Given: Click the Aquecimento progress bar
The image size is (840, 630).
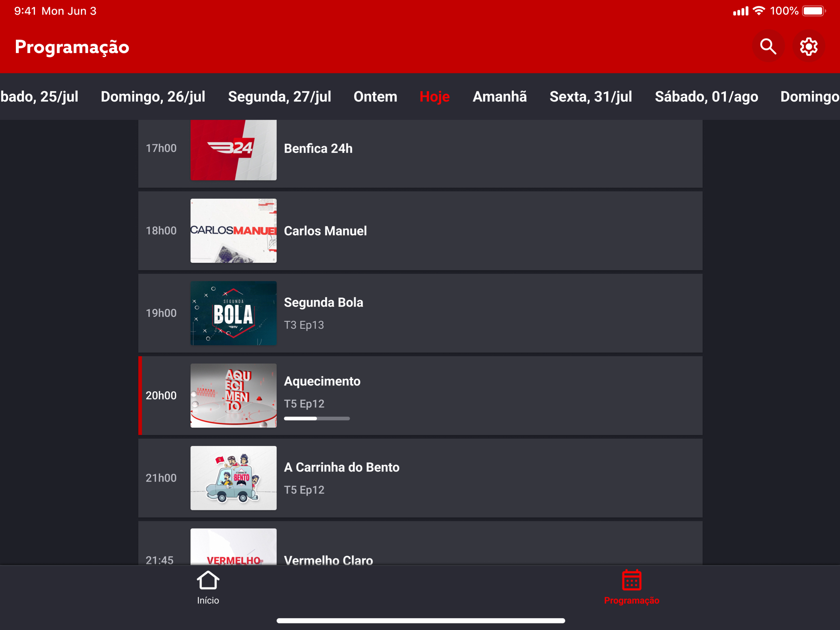Looking at the screenshot, I should pyautogui.click(x=317, y=418).
